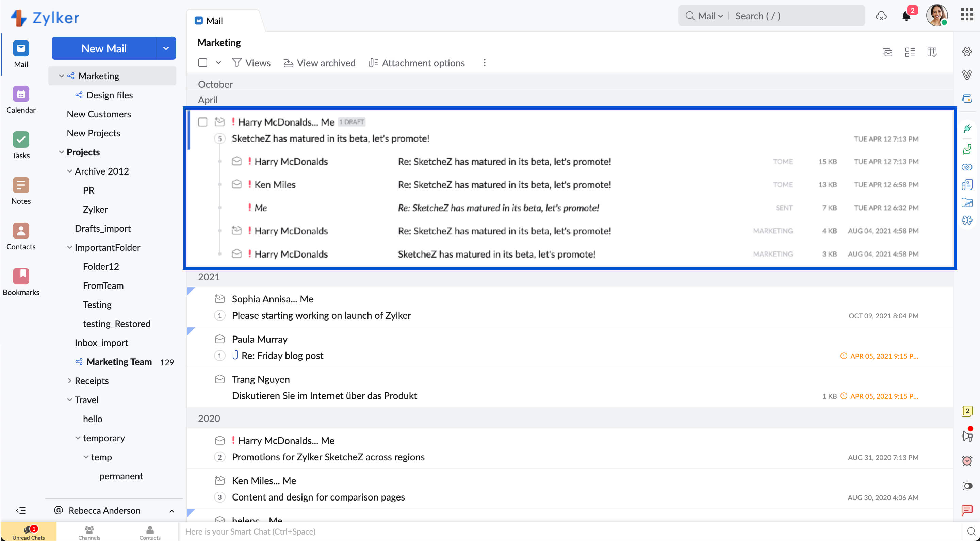Open the Contacts app in left sidebar
980x541 pixels.
click(x=21, y=236)
